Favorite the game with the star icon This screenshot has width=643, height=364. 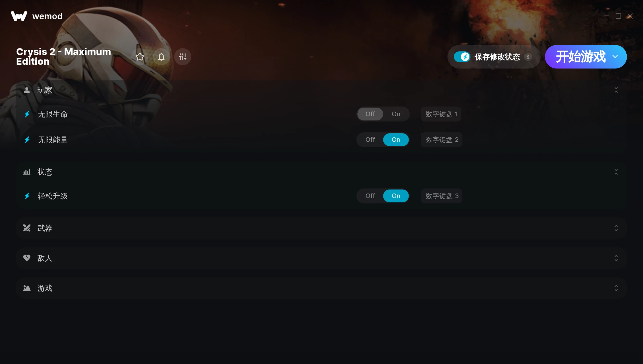140,57
